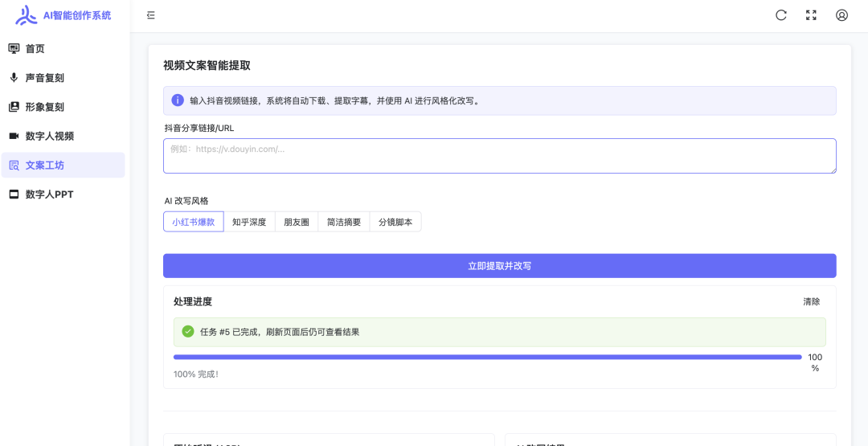
Task: Click the 100% processing progress bar
Action: pyautogui.click(x=487, y=357)
